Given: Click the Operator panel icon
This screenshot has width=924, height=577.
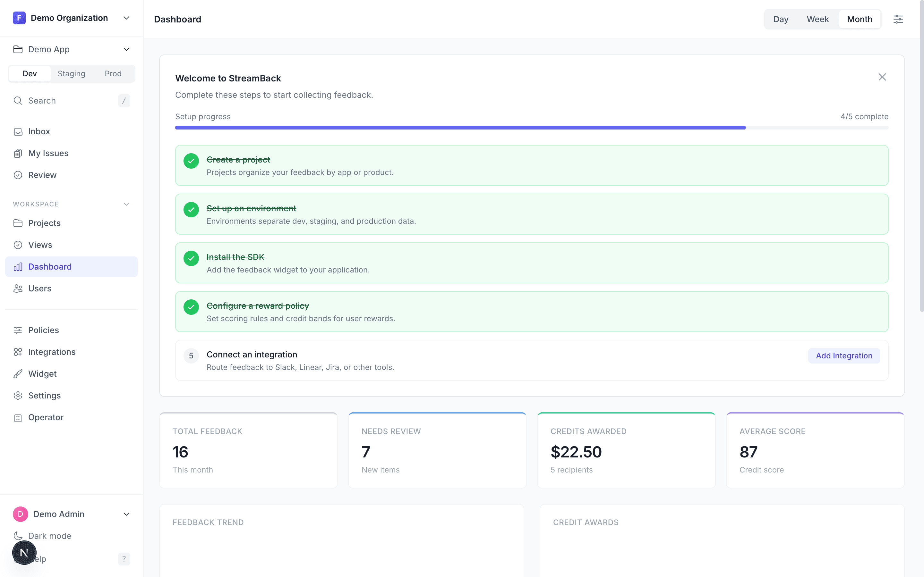Looking at the screenshot, I should (18, 417).
